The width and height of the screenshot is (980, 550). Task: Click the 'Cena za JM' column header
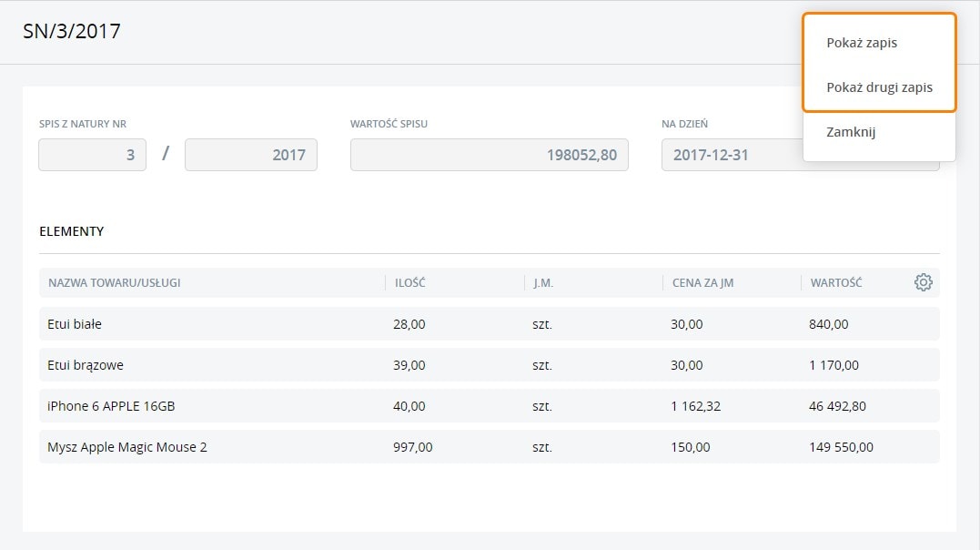pos(702,282)
